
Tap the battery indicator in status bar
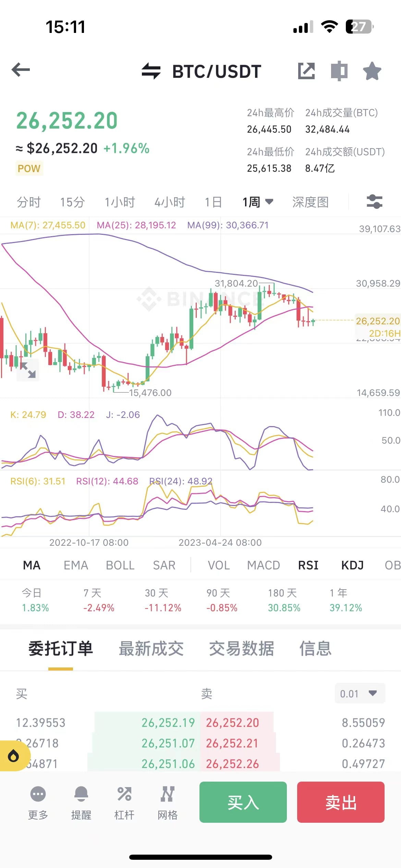[x=359, y=26]
